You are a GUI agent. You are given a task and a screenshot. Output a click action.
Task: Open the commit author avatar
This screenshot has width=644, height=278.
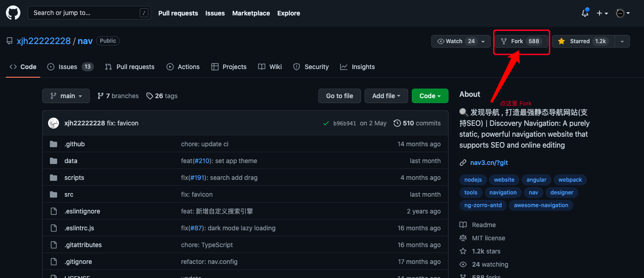(54, 123)
